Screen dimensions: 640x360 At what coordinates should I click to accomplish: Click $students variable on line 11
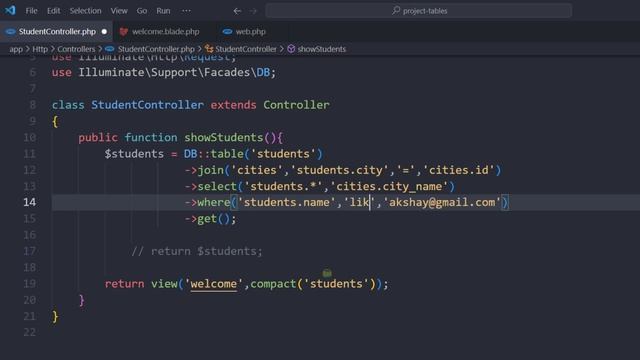point(134,154)
